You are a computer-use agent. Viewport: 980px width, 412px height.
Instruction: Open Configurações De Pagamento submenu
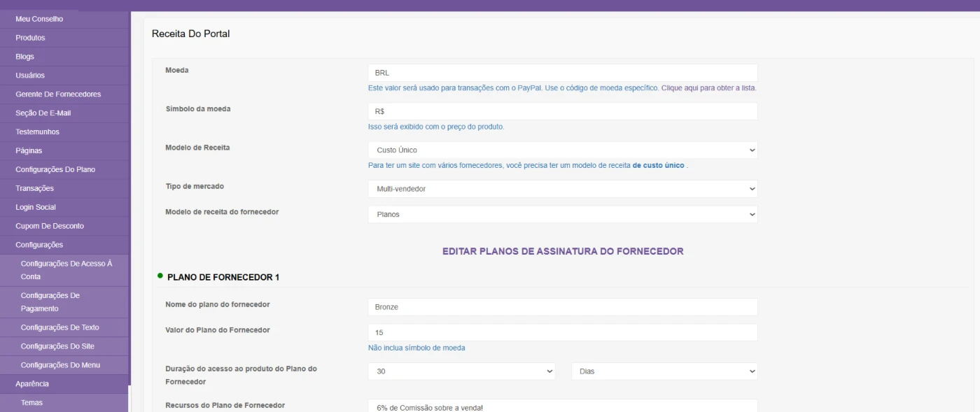pyautogui.click(x=64, y=302)
